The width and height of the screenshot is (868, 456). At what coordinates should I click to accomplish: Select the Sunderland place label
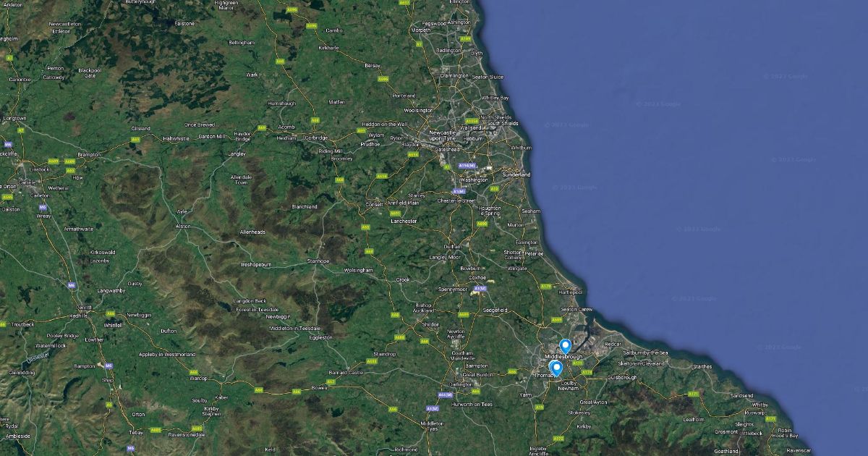(x=516, y=174)
